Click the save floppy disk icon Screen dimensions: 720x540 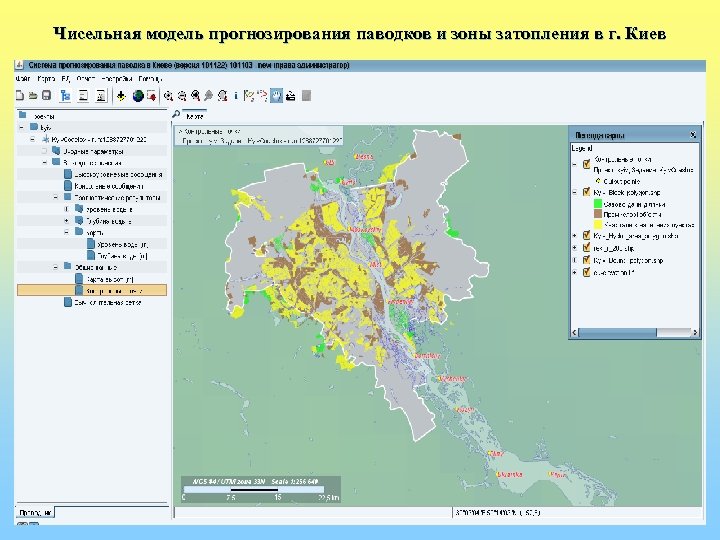click(46, 96)
